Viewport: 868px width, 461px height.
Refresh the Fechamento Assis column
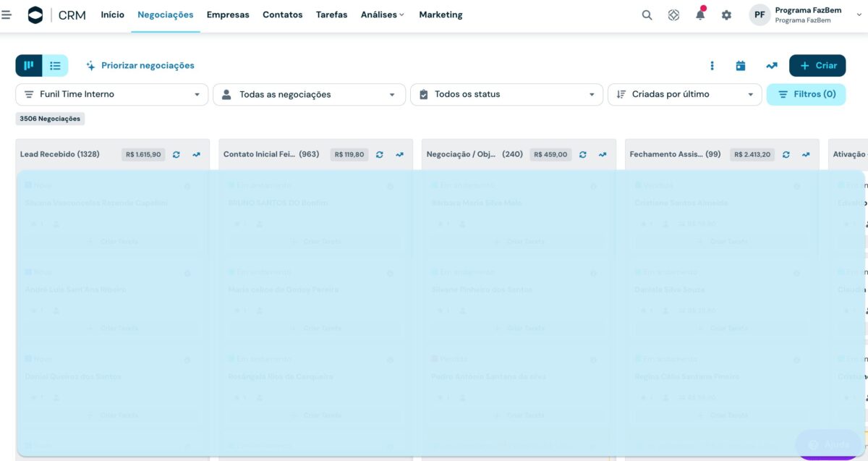[x=786, y=154]
